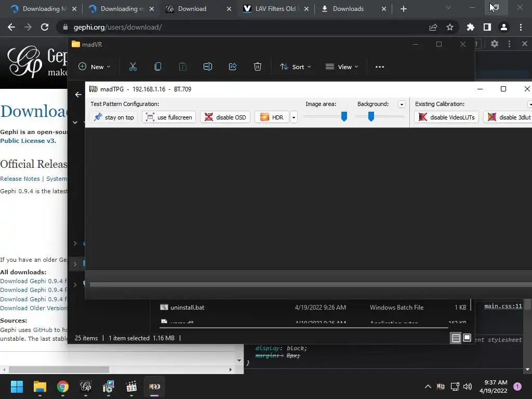Open a new Chrome tab

[x=403, y=9]
